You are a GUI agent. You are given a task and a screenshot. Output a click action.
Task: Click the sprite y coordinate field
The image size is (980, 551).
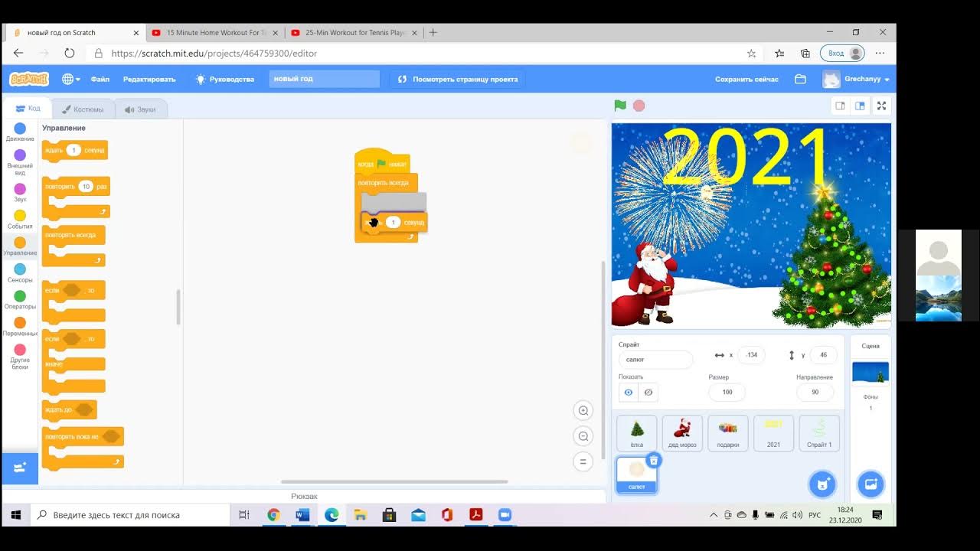[x=823, y=355]
